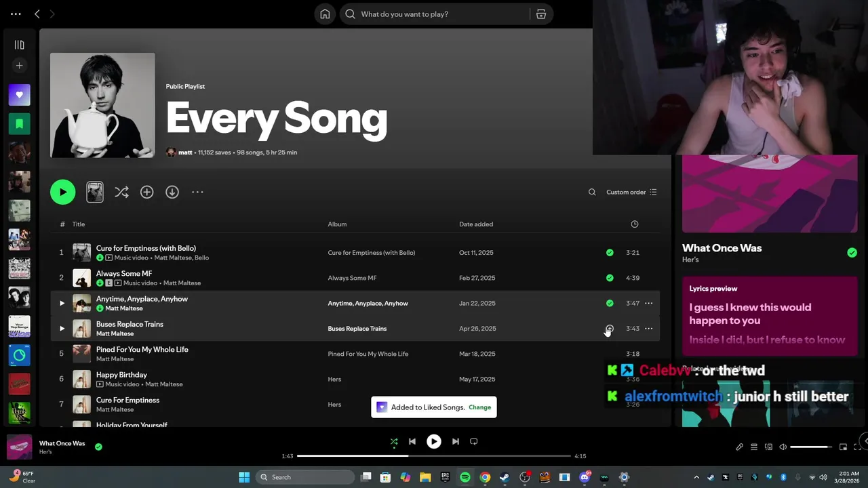Open Spotify from the Windows taskbar
The image size is (868, 488).
coord(465,477)
